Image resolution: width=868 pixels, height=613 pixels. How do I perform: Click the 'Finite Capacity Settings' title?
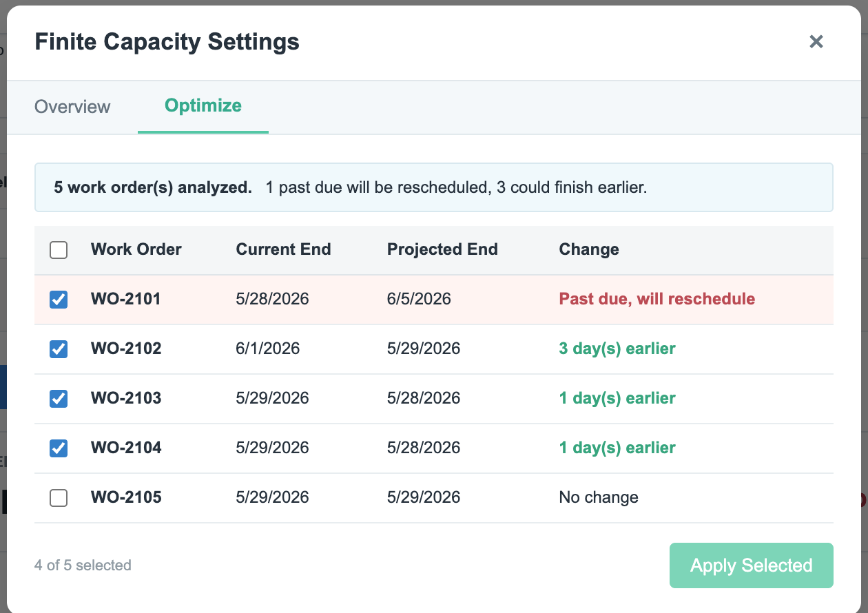tap(167, 42)
